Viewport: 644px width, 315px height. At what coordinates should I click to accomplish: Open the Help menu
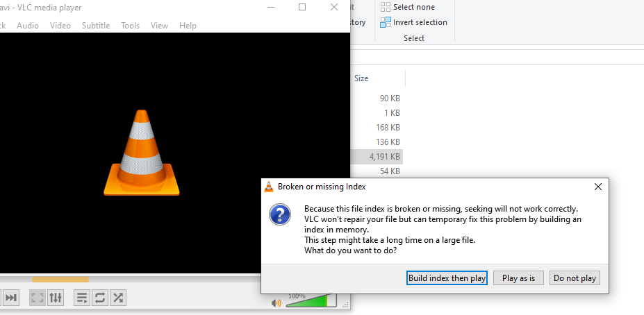tap(188, 26)
